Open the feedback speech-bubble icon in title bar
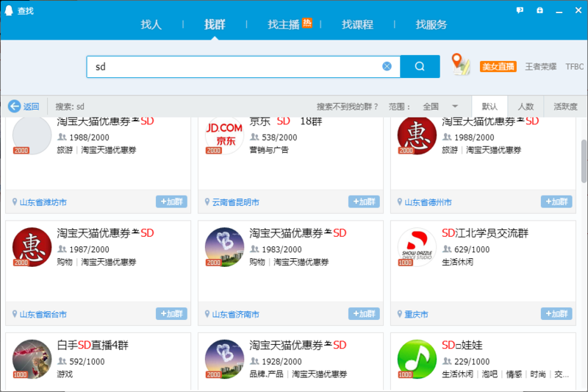This screenshot has width=588, height=392. 520,10
